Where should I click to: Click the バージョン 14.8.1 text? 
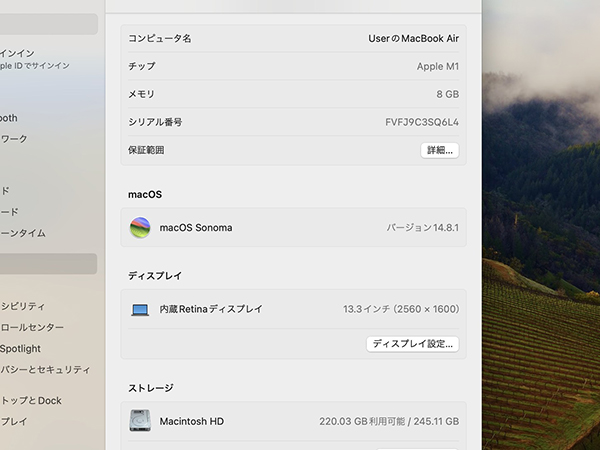(422, 227)
